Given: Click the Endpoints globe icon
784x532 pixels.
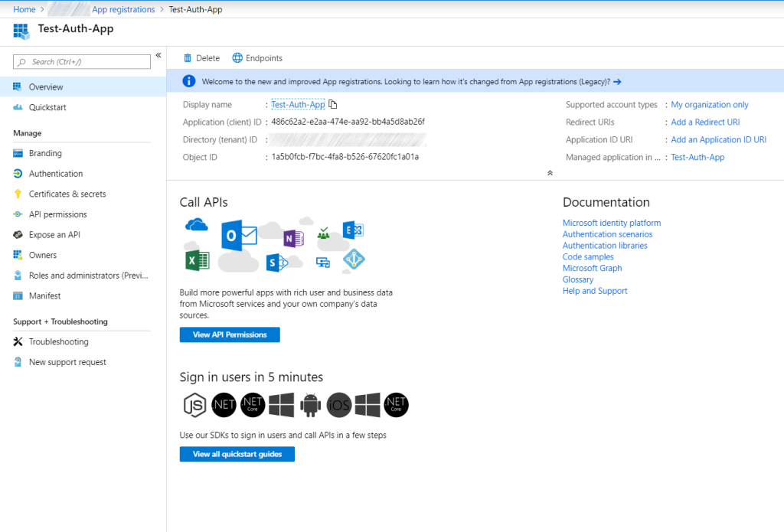Looking at the screenshot, I should (x=237, y=58).
